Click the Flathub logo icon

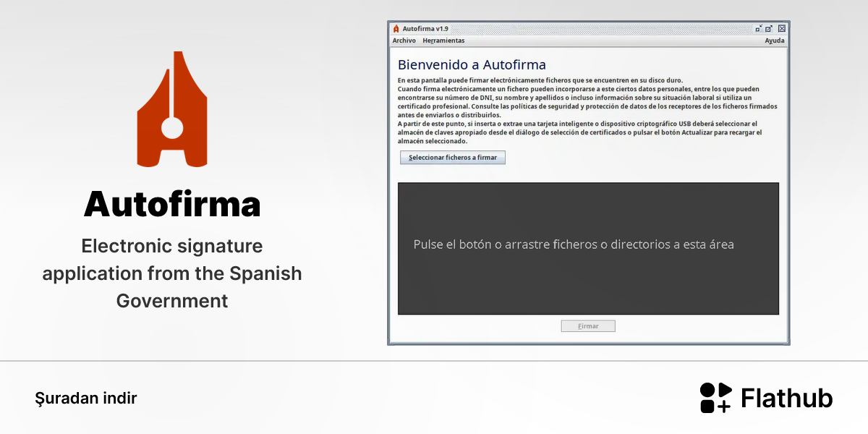tap(716, 398)
